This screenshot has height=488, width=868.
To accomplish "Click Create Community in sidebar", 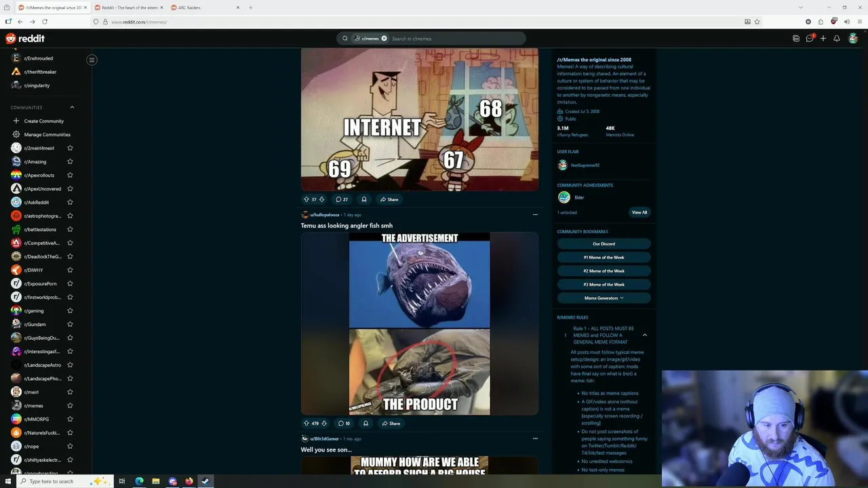I will coord(43,121).
